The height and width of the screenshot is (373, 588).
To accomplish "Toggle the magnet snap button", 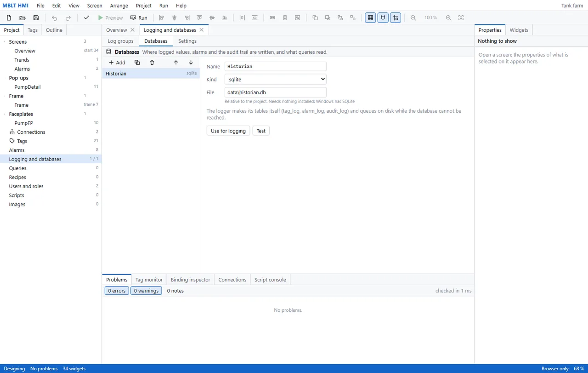I will click(383, 18).
